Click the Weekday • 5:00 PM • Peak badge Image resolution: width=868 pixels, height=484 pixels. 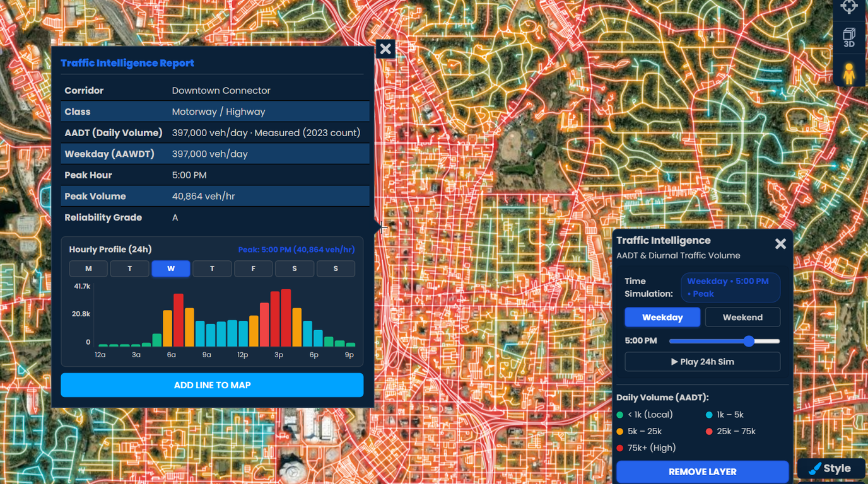730,287
